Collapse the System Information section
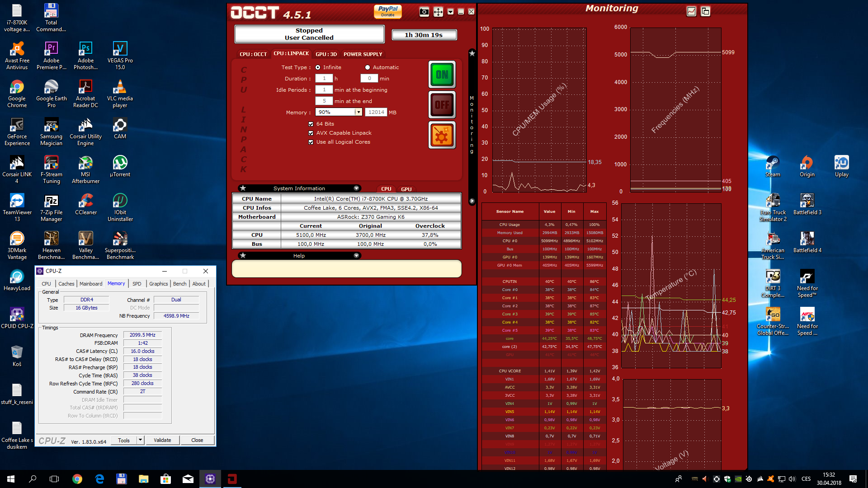 (x=356, y=188)
